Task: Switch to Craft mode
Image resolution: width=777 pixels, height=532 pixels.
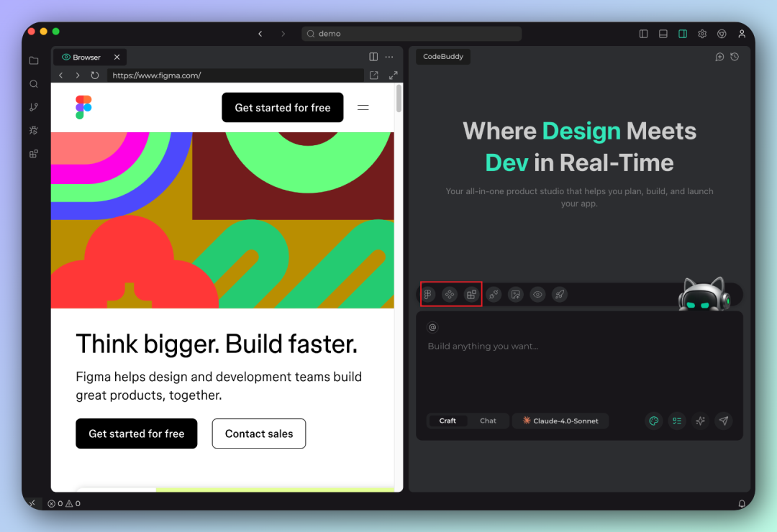Action: (447, 421)
